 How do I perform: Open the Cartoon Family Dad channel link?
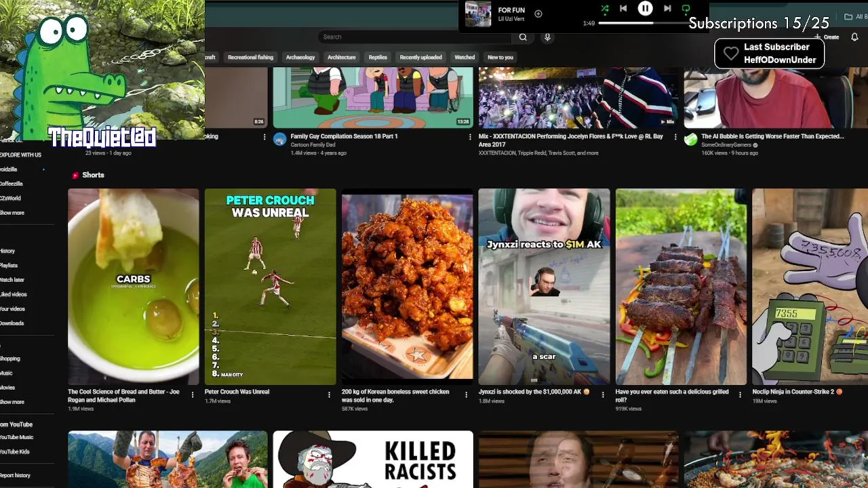click(x=313, y=145)
